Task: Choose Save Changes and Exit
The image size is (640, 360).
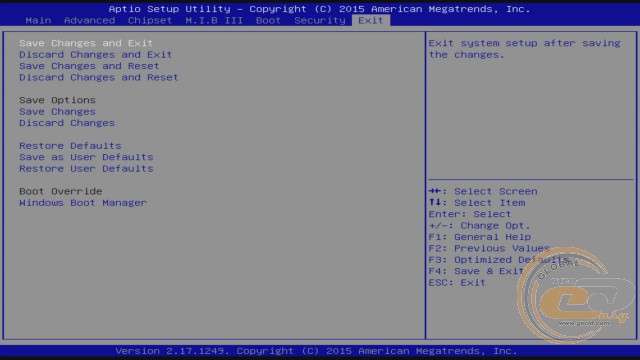Action: (86, 43)
